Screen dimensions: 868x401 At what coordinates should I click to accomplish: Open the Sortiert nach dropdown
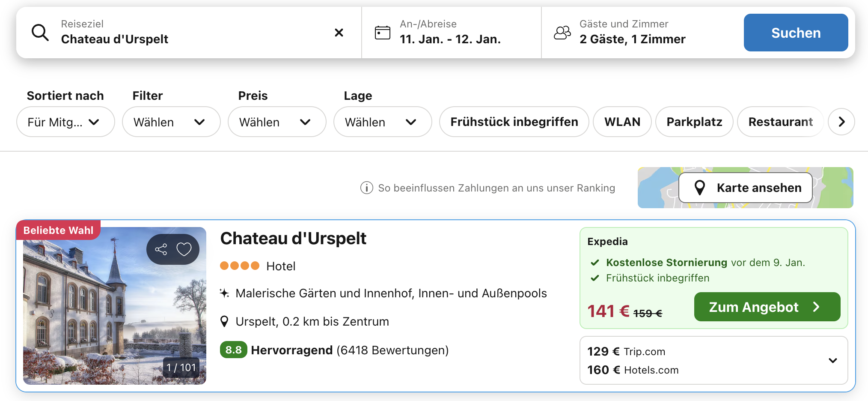[x=65, y=122]
